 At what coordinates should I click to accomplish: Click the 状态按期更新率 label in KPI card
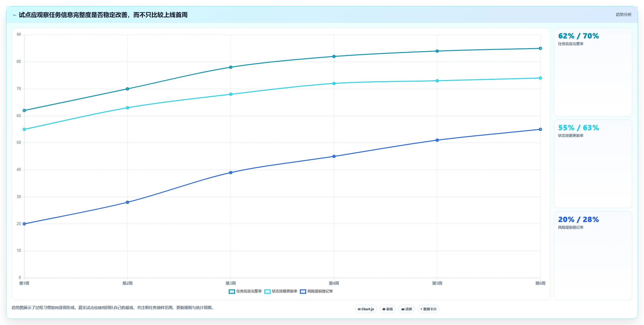571,136
